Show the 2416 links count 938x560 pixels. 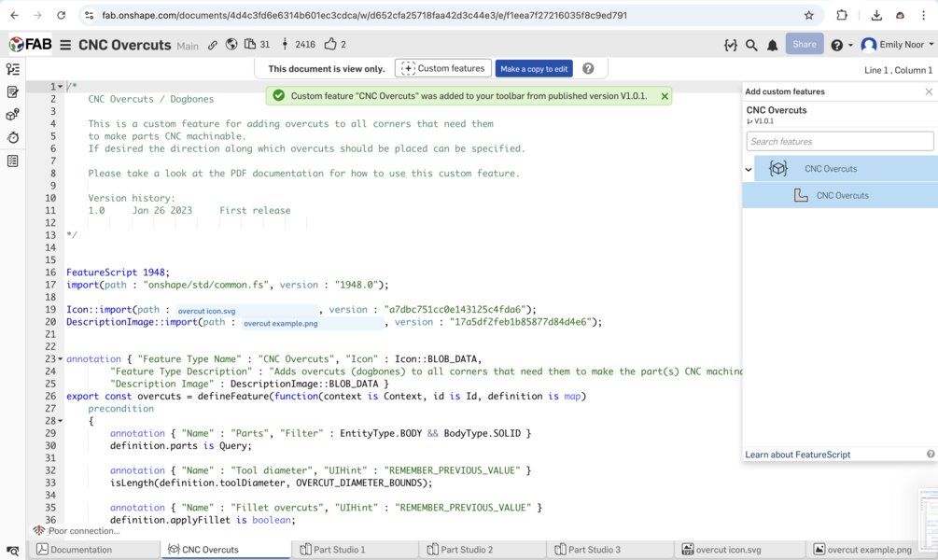298,44
